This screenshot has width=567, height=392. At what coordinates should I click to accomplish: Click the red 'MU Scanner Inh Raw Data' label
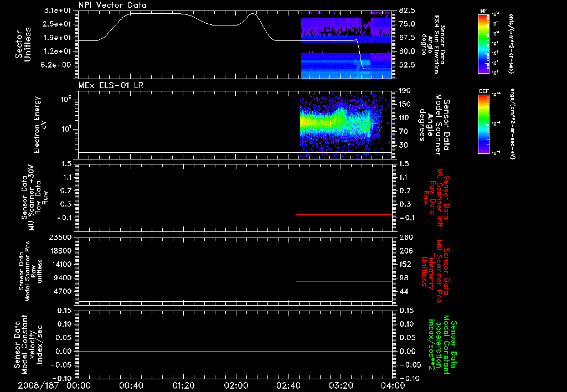point(436,198)
